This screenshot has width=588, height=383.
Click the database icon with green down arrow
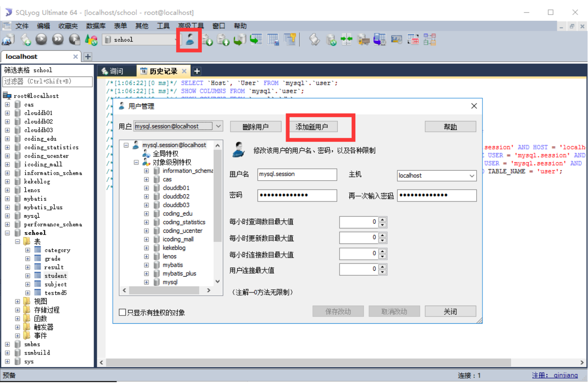[207, 40]
